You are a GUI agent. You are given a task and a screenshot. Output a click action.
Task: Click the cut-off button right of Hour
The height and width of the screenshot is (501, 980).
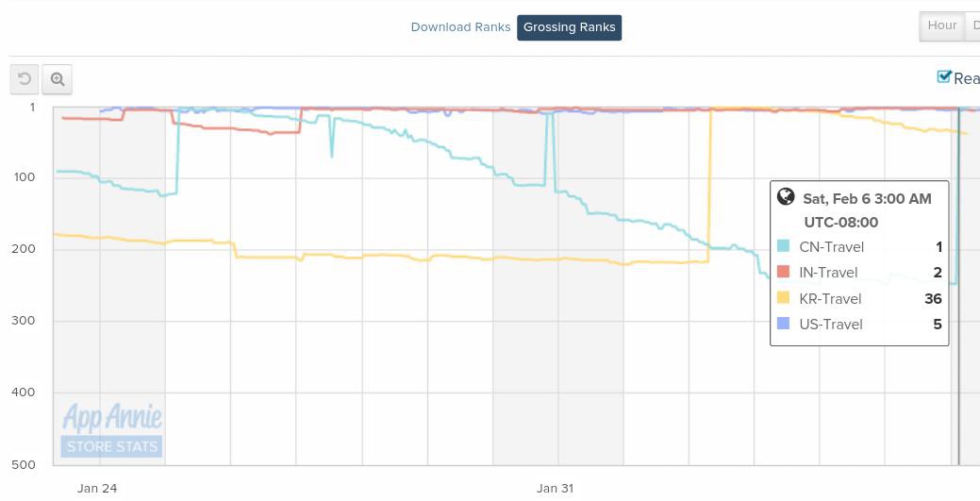974,26
